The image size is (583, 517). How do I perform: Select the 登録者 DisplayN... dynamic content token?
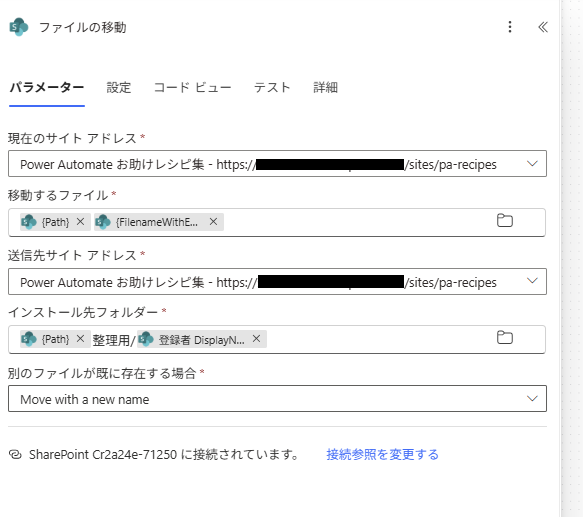point(201,339)
